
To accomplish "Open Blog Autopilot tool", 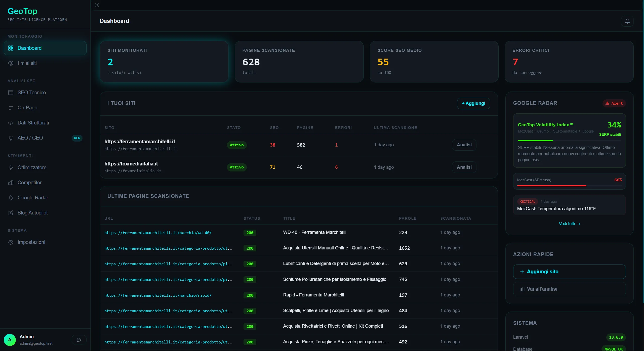I will click(x=45, y=213).
